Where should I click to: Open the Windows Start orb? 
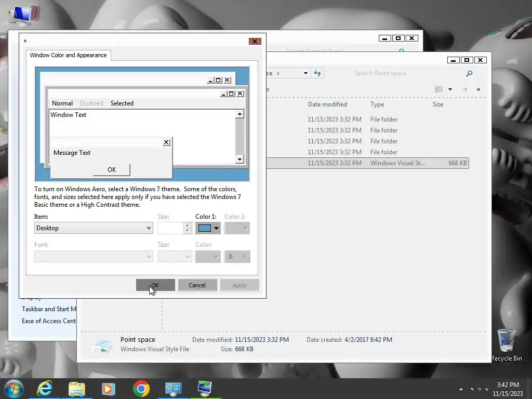pyautogui.click(x=14, y=389)
